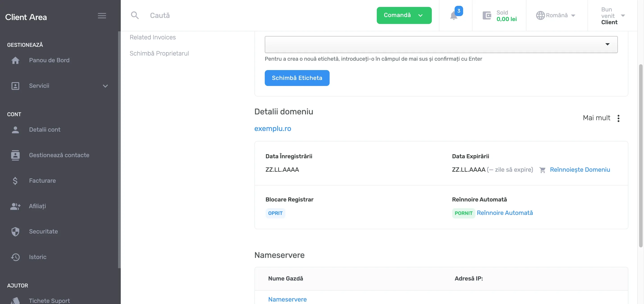Open the notifications bell icon
The width and height of the screenshot is (644, 304).
(453, 15)
